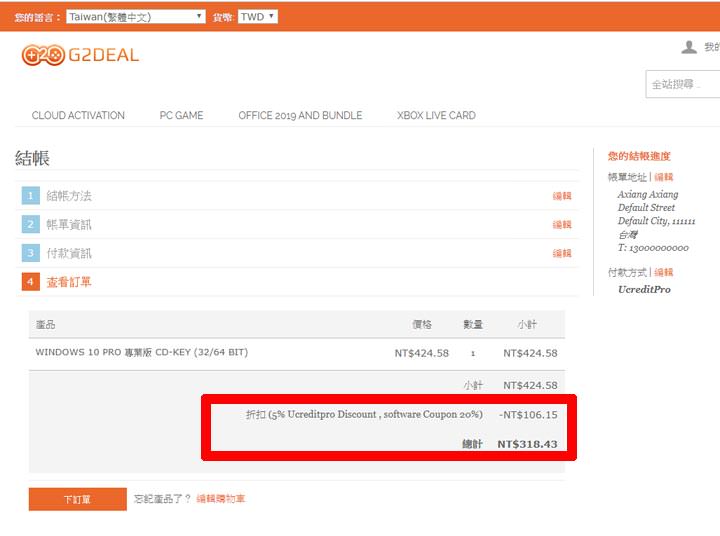Edit the 帳單資訊 step

pyautogui.click(x=562, y=225)
